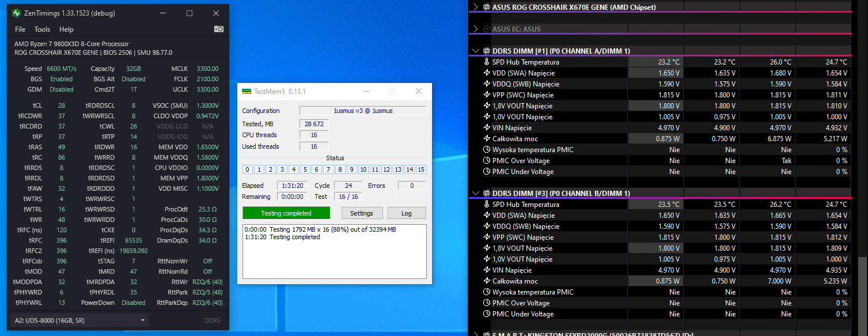Click status icon of DIMM #1 PMIC Under Voltage
Image resolution: width=868 pixels, height=336 pixels.
(x=486, y=172)
